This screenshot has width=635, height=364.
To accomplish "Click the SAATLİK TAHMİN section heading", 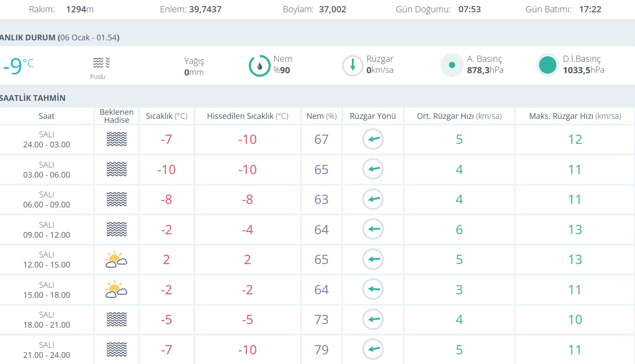I will pos(33,98).
